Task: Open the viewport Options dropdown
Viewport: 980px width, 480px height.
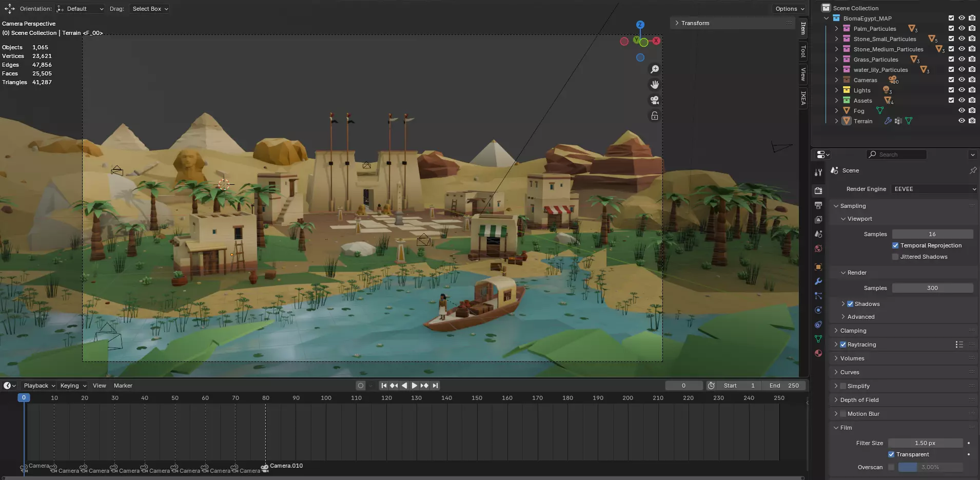Action: [790, 9]
